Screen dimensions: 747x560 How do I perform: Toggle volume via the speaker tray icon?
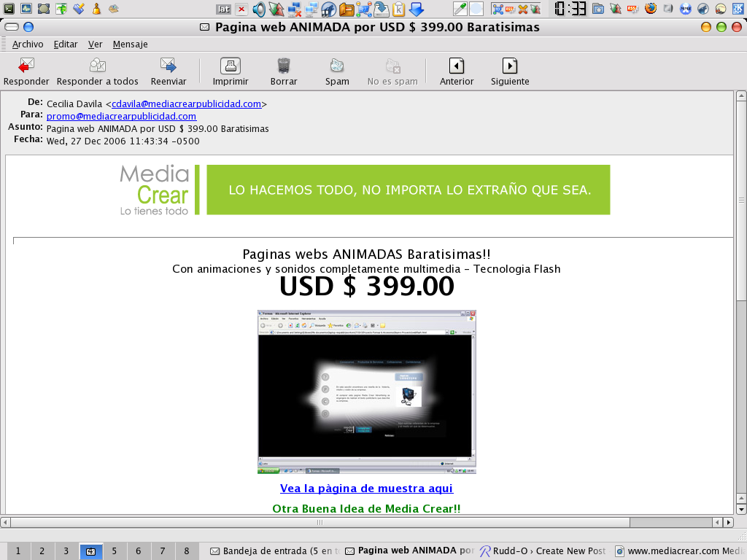coord(259,8)
